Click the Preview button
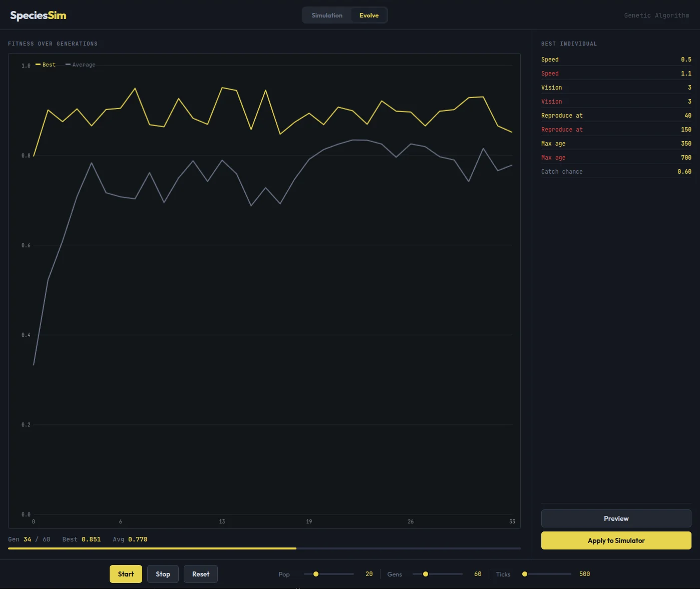The width and height of the screenshot is (700, 589). [616, 518]
